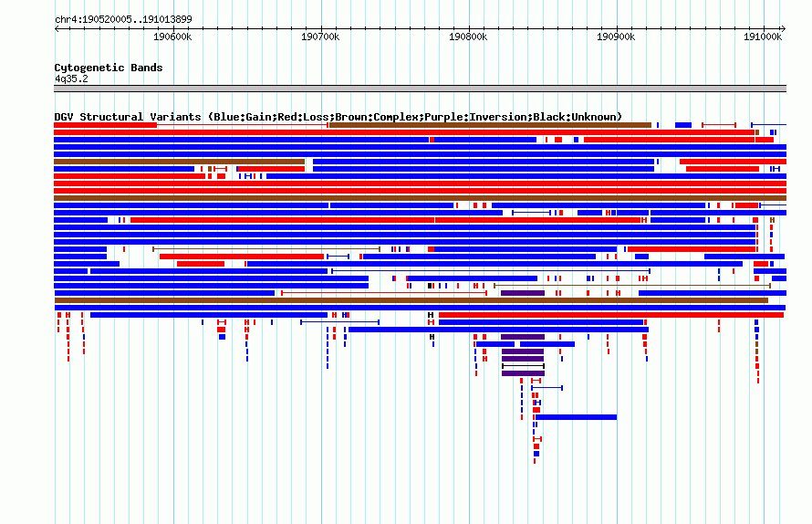
Task: Click the thin blue interval just below the purple stack
Action: (547, 388)
